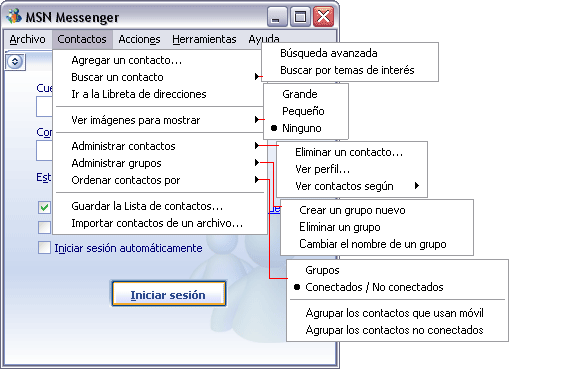Click Cambiar el nombre de un grupo
Image resolution: width=566 pixels, height=369 pixels.
click(x=377, y=244)
